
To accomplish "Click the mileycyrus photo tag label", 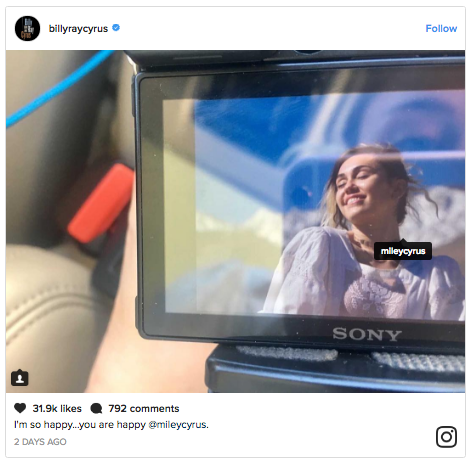I will [x=403, y=251].
